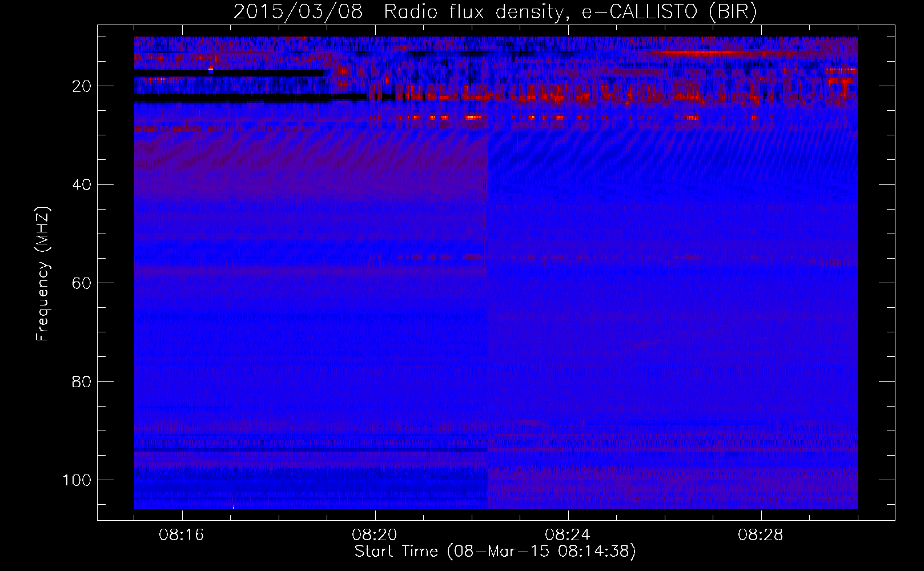
Task: Select the 08:24 time tick label
Action: click(568, 535)
